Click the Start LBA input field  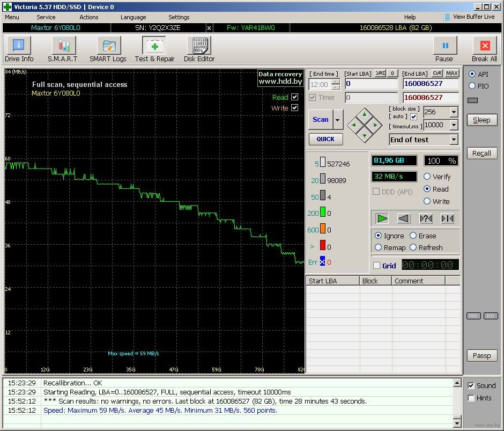tap(371, 84)
